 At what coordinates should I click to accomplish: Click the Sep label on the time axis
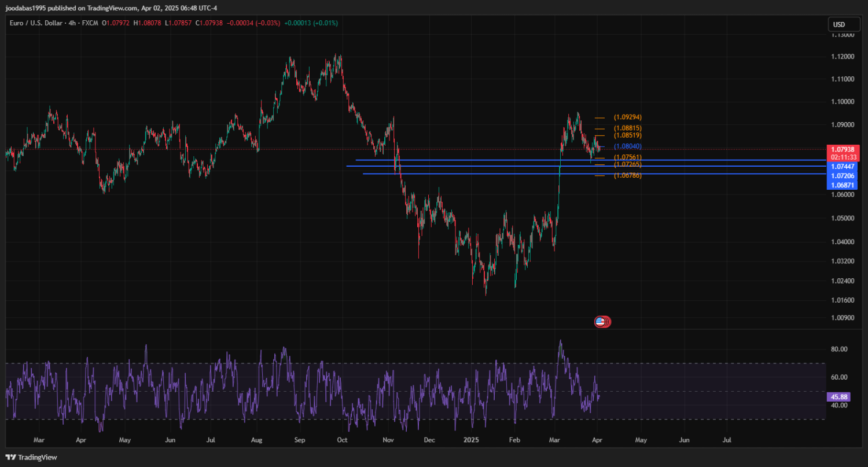(x=299, y=440)
